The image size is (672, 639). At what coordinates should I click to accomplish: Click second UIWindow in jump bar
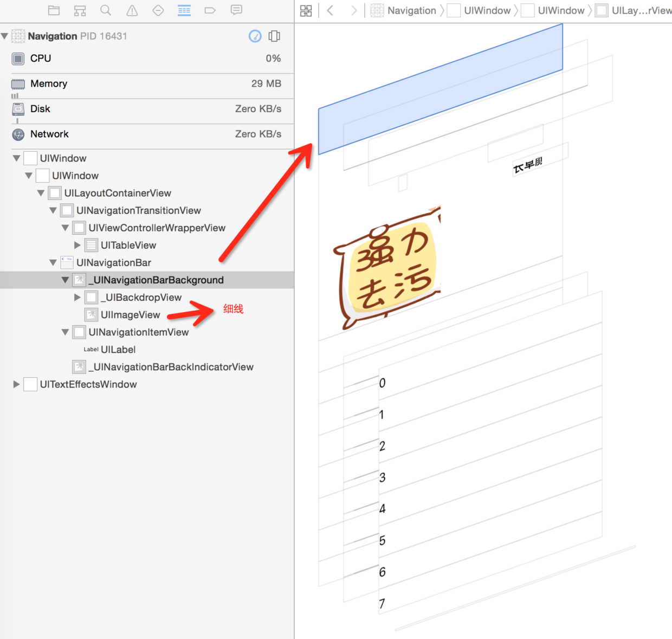[553, 10]
